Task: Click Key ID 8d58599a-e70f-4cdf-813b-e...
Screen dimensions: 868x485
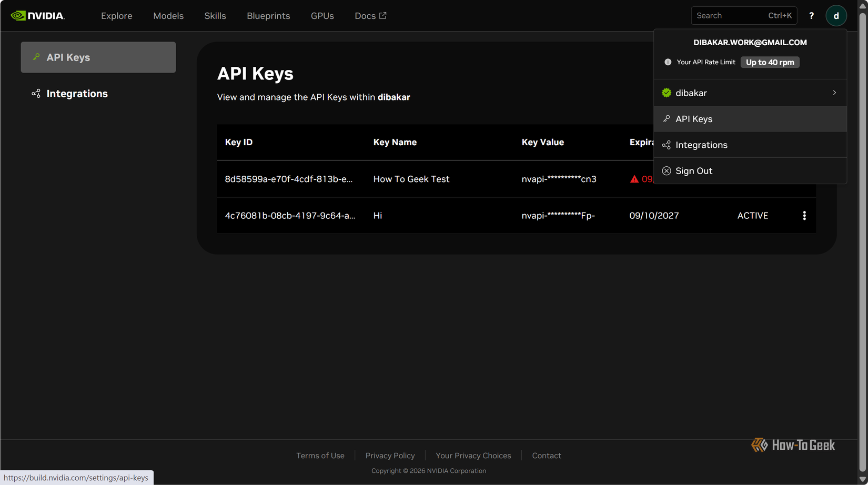Action: tap(289, 179)
